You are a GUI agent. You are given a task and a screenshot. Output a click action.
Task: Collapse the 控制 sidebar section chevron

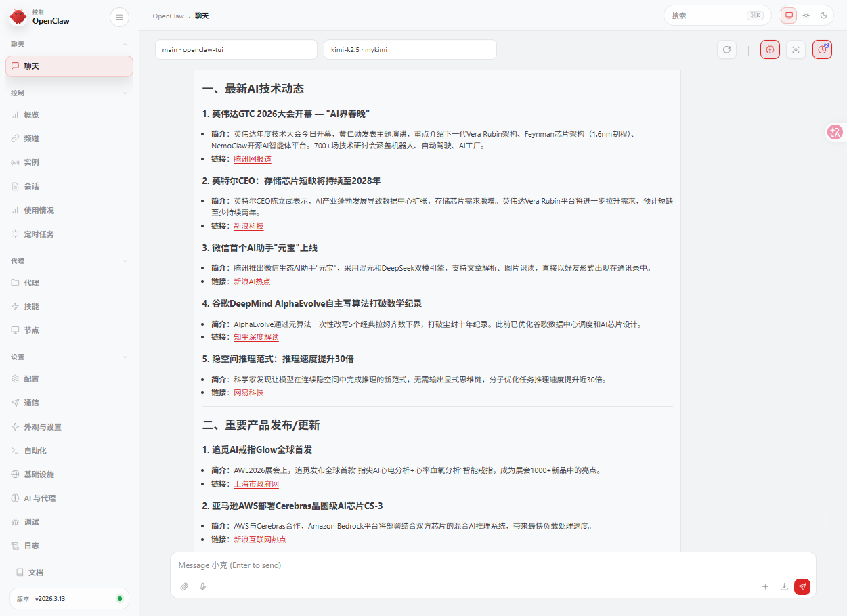pos(125,93)
